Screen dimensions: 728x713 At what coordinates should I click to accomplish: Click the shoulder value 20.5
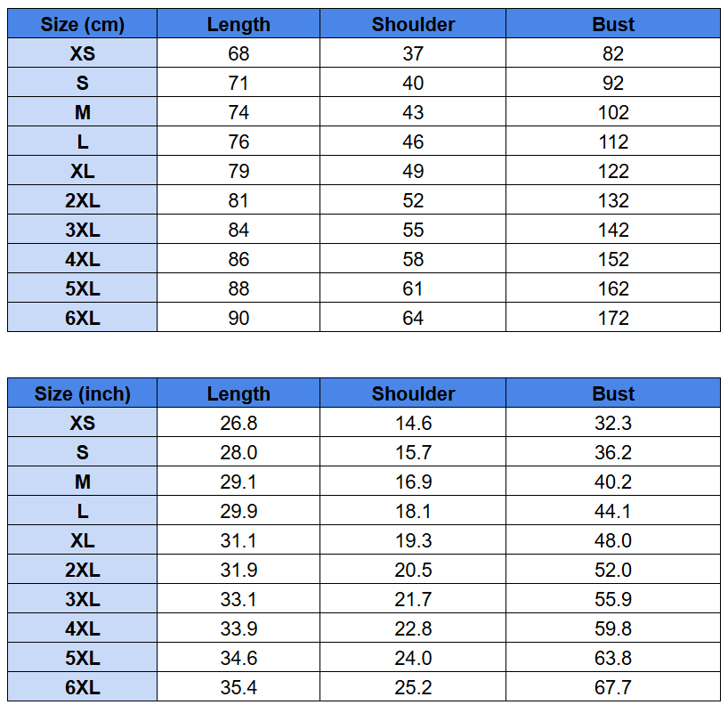[x=413, y=570]
